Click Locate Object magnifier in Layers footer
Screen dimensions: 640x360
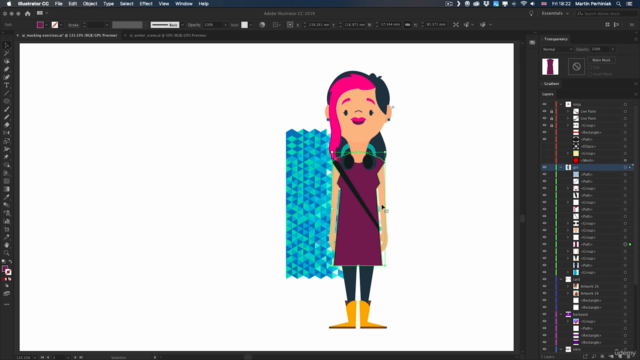594,357
